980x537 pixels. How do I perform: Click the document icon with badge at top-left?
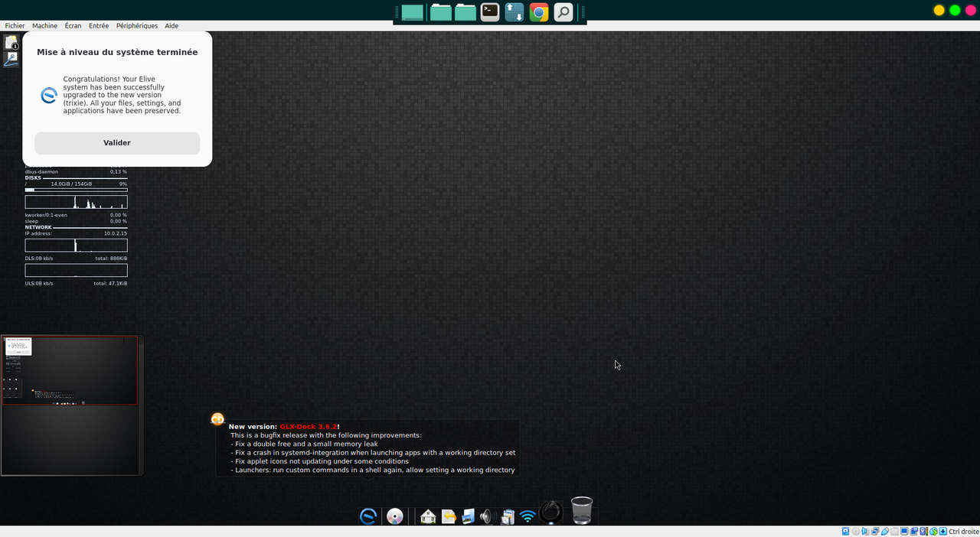coord(11,43)
